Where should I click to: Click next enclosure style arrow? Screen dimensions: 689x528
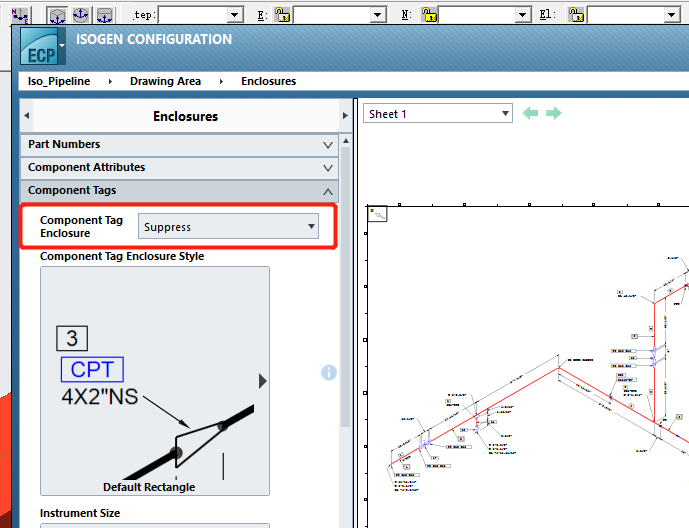262,381
